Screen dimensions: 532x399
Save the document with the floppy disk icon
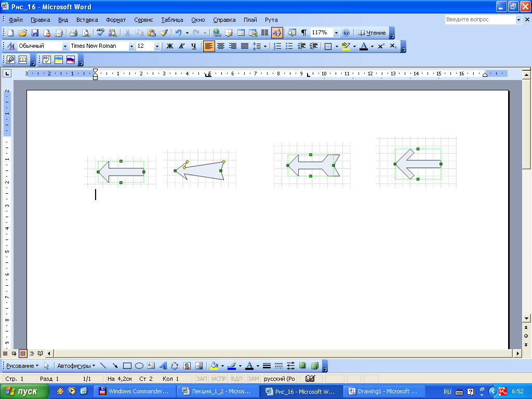pyautogui.click(x=35, y=33)
